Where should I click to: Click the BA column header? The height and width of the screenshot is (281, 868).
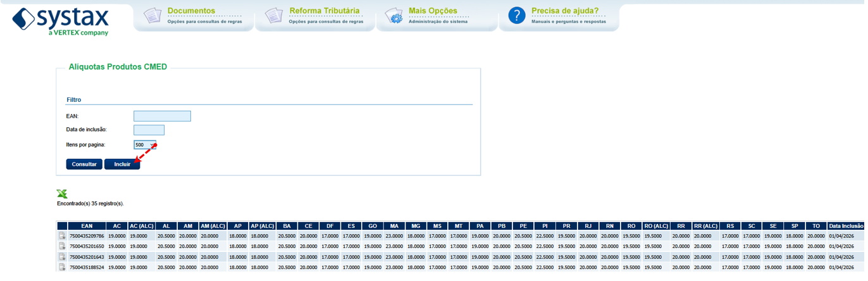287,226
